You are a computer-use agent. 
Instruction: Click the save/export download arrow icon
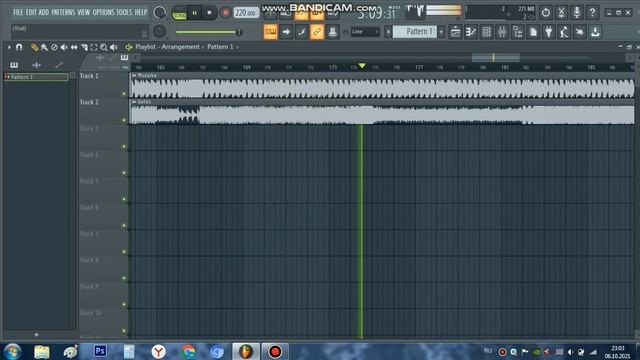pyautogui.click(x=595, y=32)
